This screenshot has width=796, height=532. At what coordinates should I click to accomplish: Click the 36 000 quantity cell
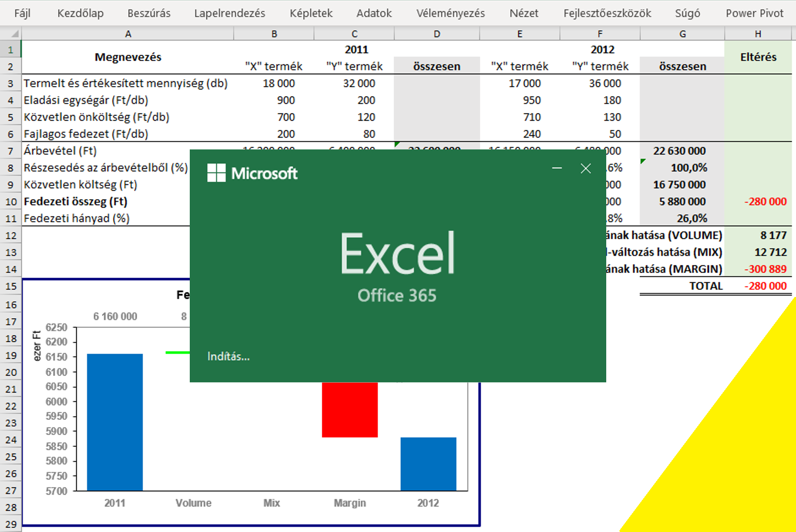(600, 83)
